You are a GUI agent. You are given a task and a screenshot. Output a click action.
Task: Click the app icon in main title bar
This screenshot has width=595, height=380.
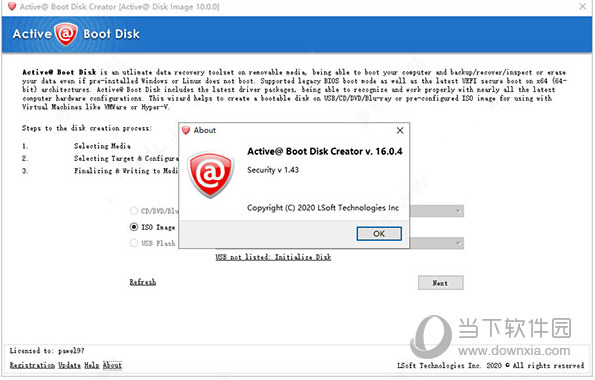12,6
